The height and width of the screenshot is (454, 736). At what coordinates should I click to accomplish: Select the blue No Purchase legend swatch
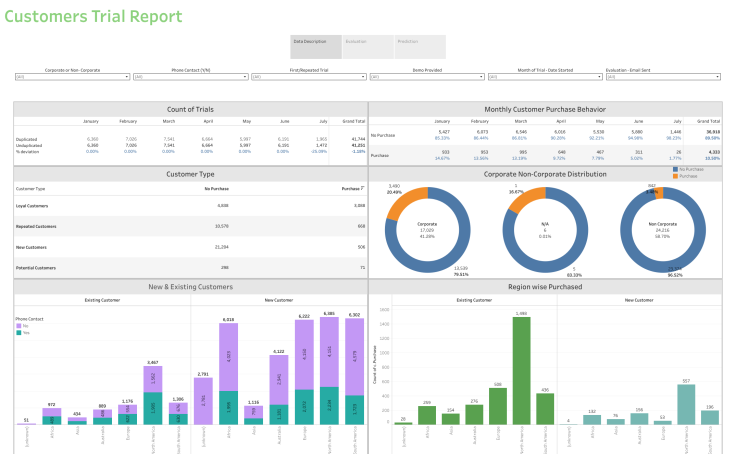[x=675, y=169]
